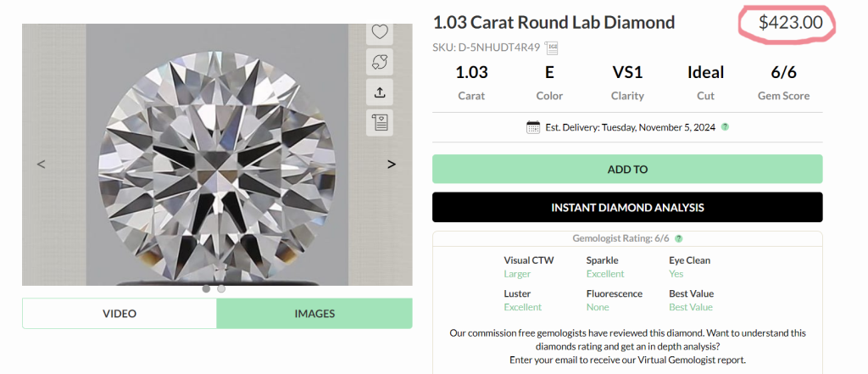Click help icon beside delivery date
Screen dimensions: 868x374
725,127
